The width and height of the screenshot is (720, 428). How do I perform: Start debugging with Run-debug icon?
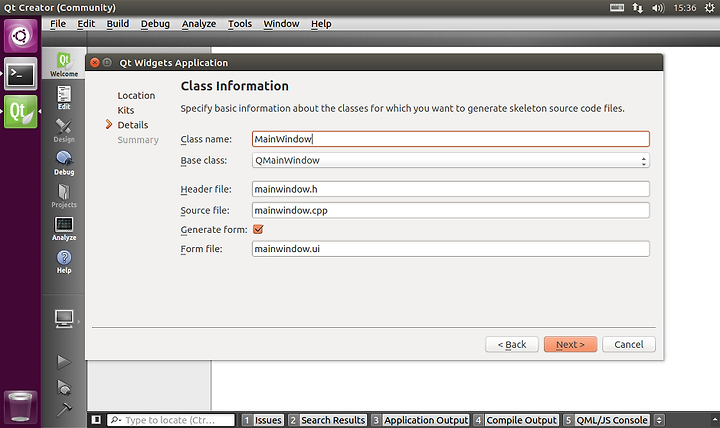[x=64, y=387]
